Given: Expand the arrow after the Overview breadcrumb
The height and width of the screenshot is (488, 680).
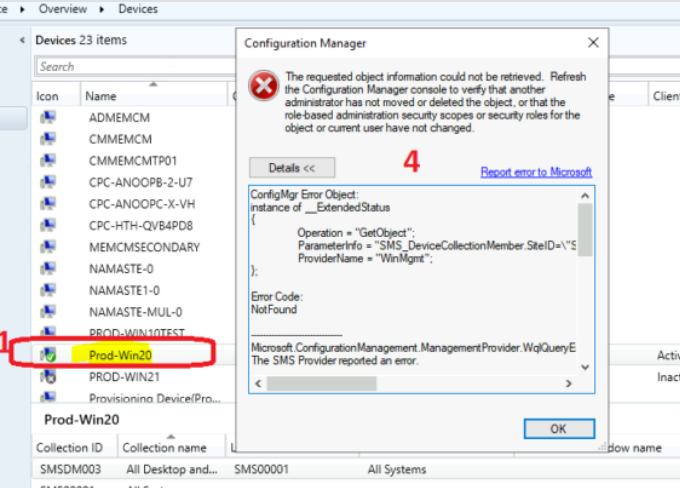Looking at the screenshot, I should coord(101,9).
